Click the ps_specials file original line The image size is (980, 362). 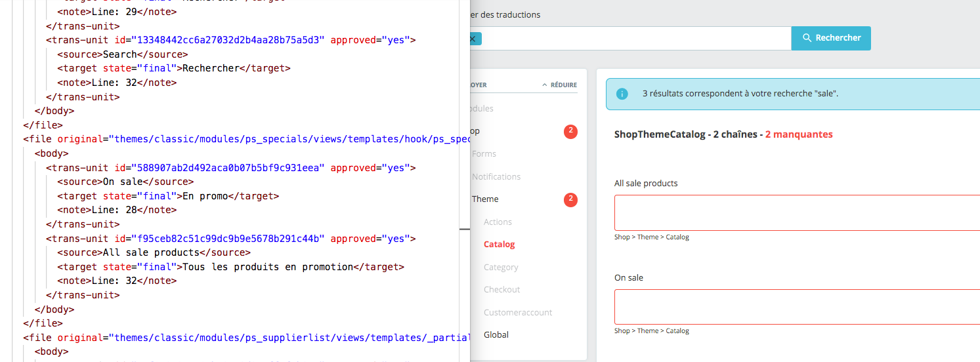tap(247, 139)
